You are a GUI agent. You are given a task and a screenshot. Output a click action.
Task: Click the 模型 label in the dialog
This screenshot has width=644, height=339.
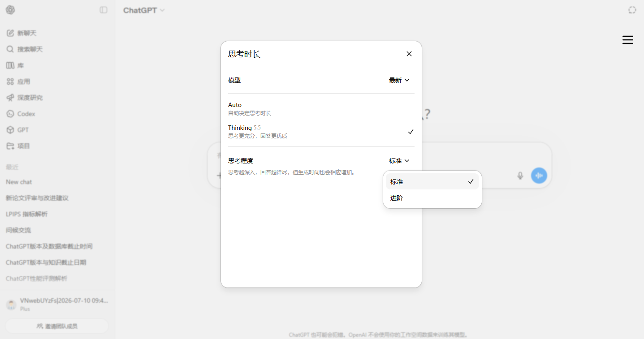point(234,80)
